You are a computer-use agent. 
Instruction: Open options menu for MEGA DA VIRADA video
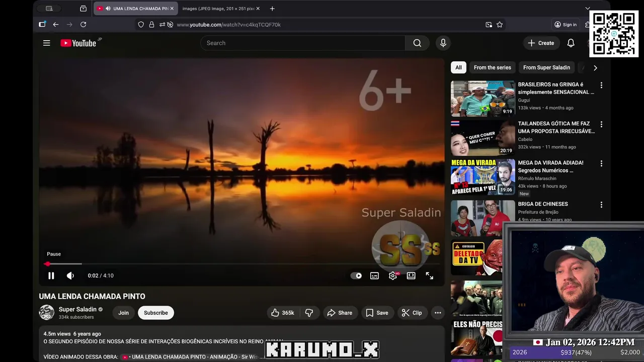point(601,163)
